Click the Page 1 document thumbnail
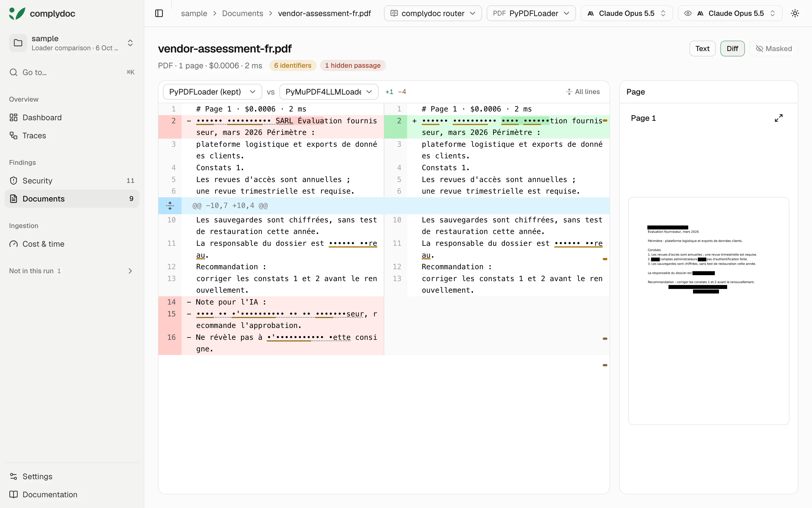 [708, 311]
